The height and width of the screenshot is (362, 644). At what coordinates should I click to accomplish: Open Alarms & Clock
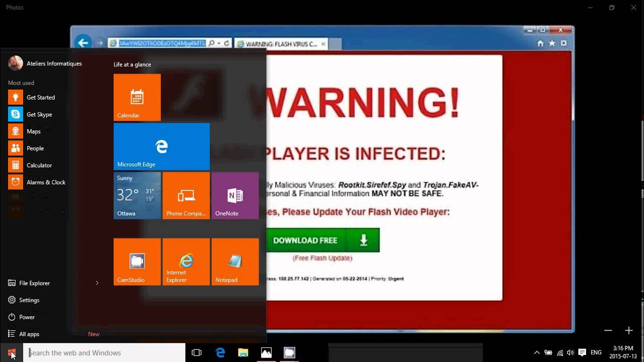(38, 182)
